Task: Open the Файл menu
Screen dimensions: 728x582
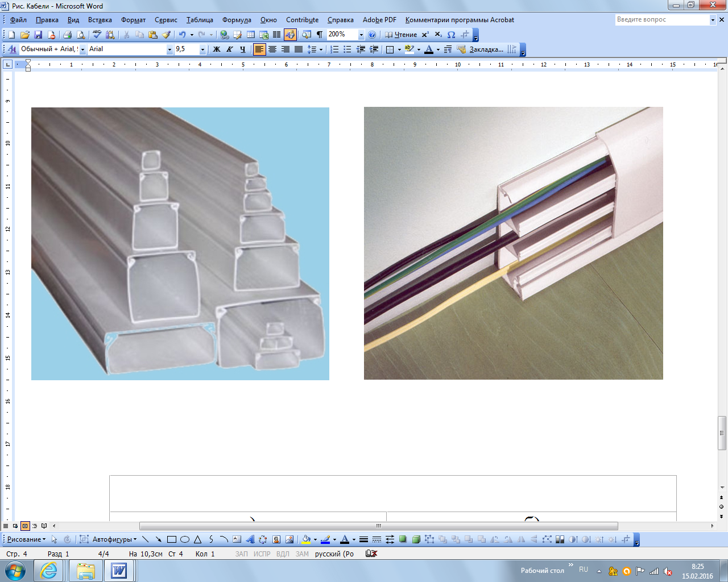Action: (18, 20)
